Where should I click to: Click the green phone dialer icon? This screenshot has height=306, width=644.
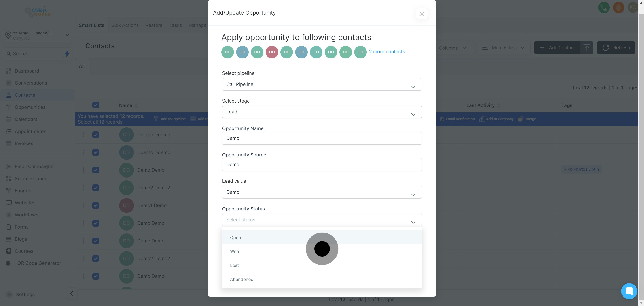click(x=604, y=8)
